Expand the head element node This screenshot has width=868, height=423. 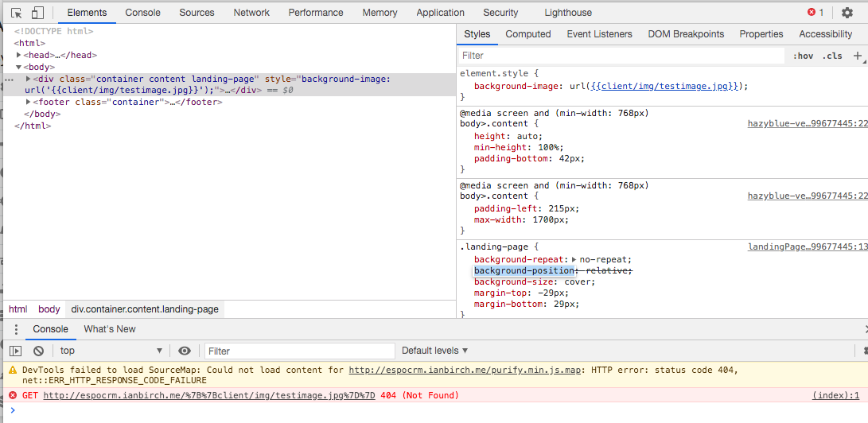tap(19, 56)
